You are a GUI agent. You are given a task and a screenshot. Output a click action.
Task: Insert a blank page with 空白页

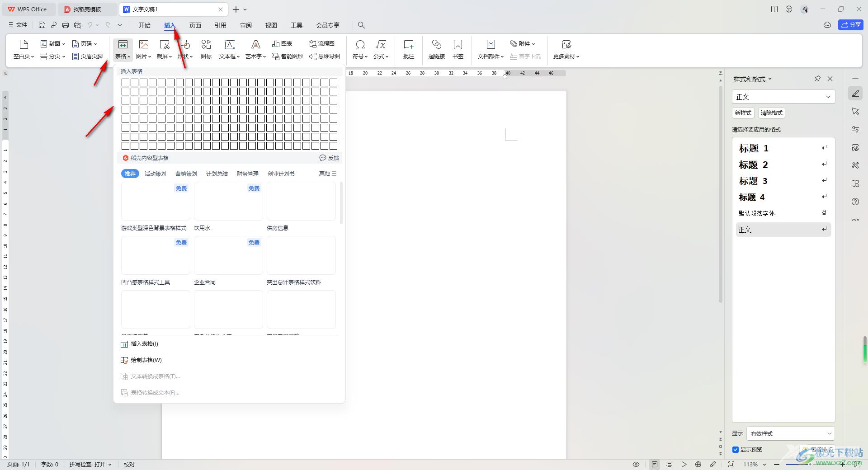pyautogui.click(x=24, y=49)
